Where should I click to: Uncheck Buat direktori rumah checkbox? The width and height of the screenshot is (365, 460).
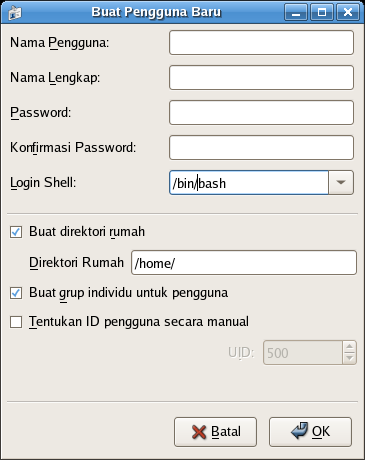16,232
